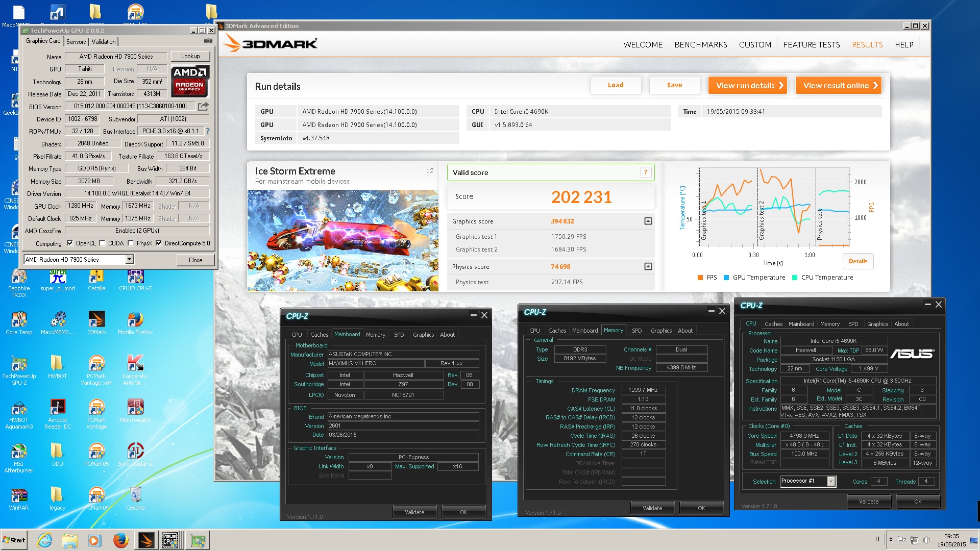Toggle the PhysX checkbox in GPU-Z
Image resolution: width=980 pixels, height=551 pixels.
point(131,243)
